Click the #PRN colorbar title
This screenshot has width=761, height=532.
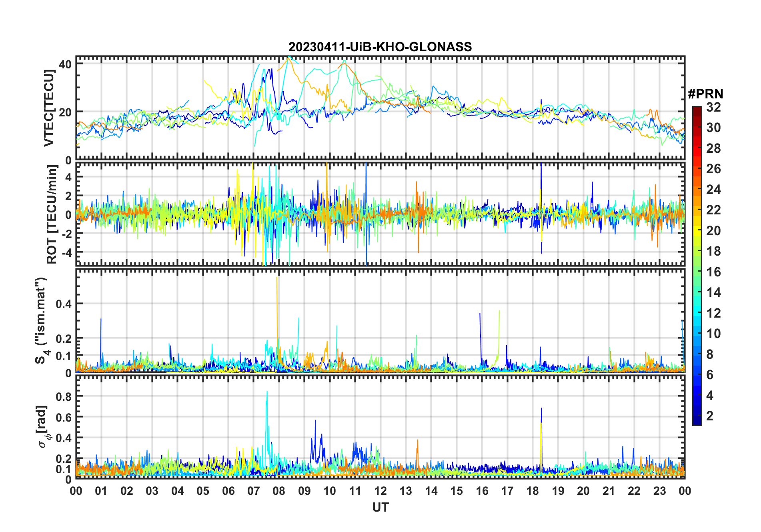pyautogui.click(x=705, y=94)
